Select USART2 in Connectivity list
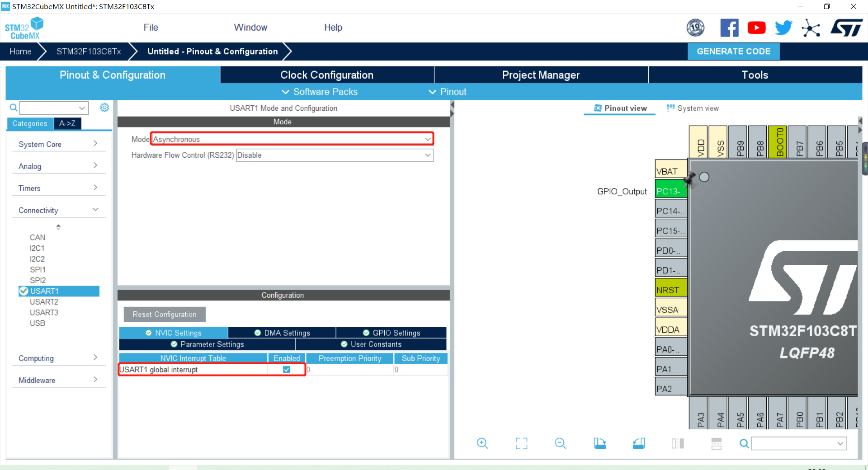This screenshot has height=470, width=868. point(44,302)
